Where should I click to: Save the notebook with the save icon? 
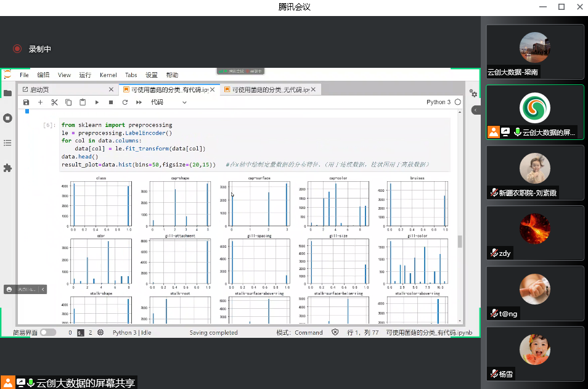coord(26,102)
